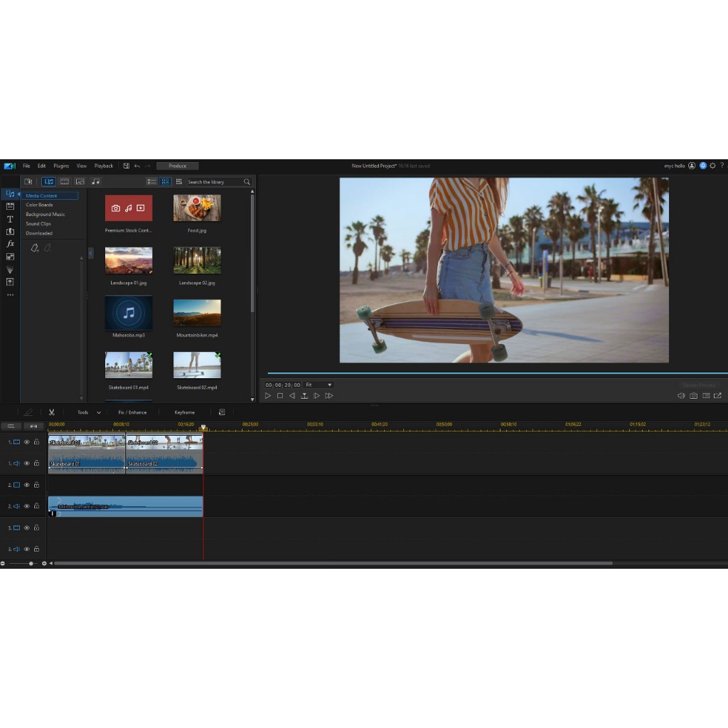The width and height of the screenshot is (728, 728).
Task: Click the scissors split tool
Action: point(52,412)
